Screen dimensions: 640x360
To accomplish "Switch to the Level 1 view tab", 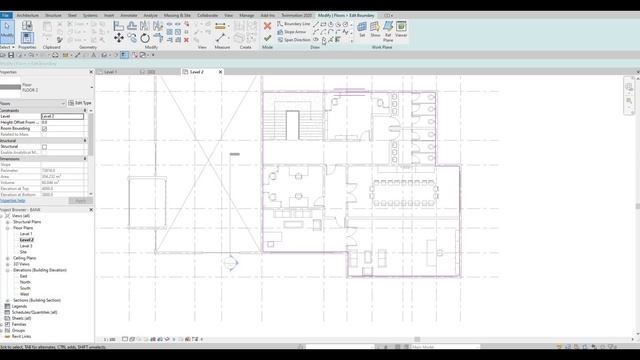I will 110,72.
